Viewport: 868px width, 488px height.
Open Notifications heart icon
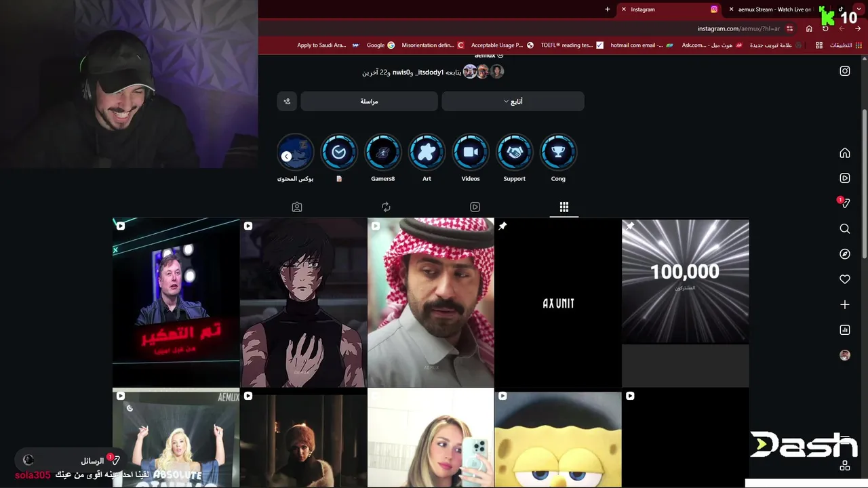tap(845, 279)
